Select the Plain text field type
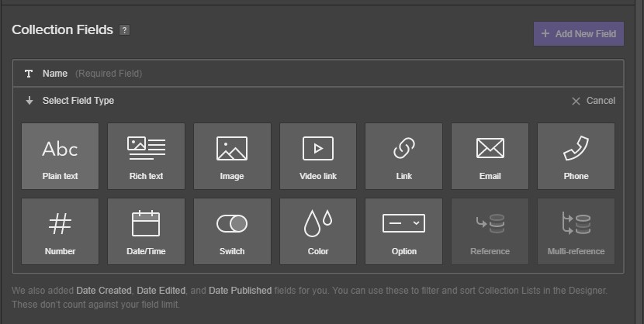The height and width of the screenshot is (324, 644). click(x=60, y=157)
